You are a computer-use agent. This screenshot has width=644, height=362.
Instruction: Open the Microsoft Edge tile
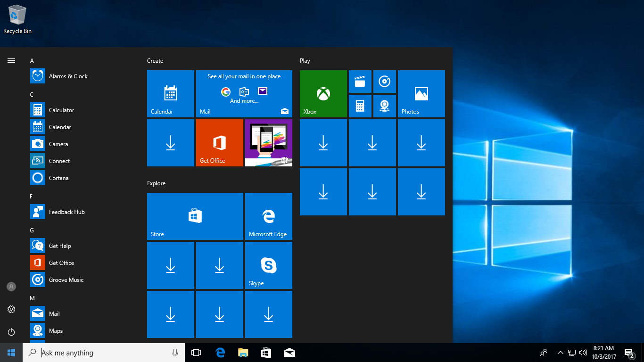(268, 216)
